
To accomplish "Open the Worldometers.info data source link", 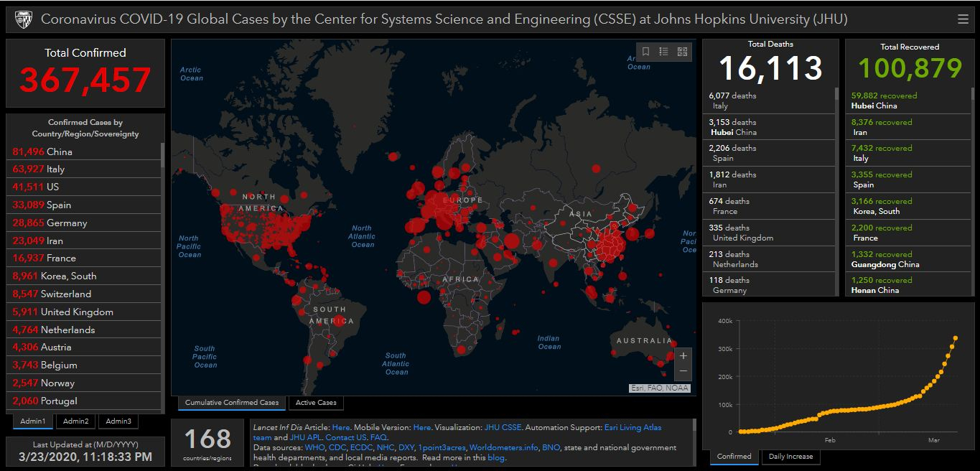I will pos(503,447).
